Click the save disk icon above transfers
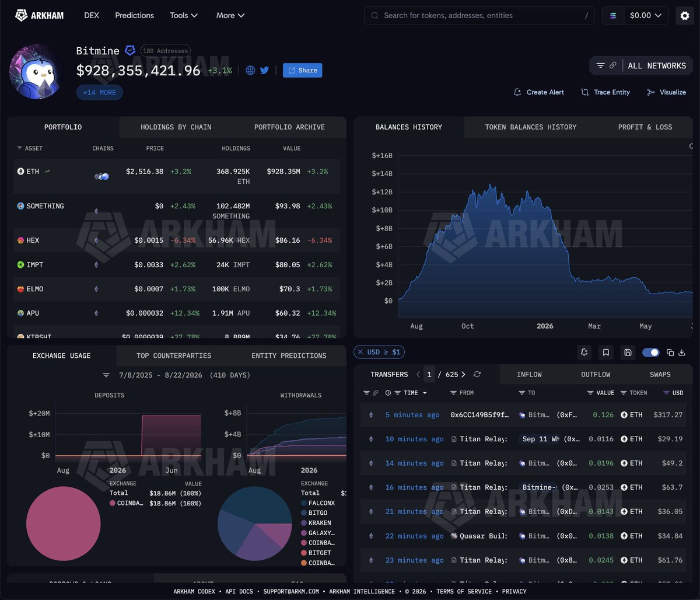Viewport: 700px width, 600px height. click(x=628, y=352)
